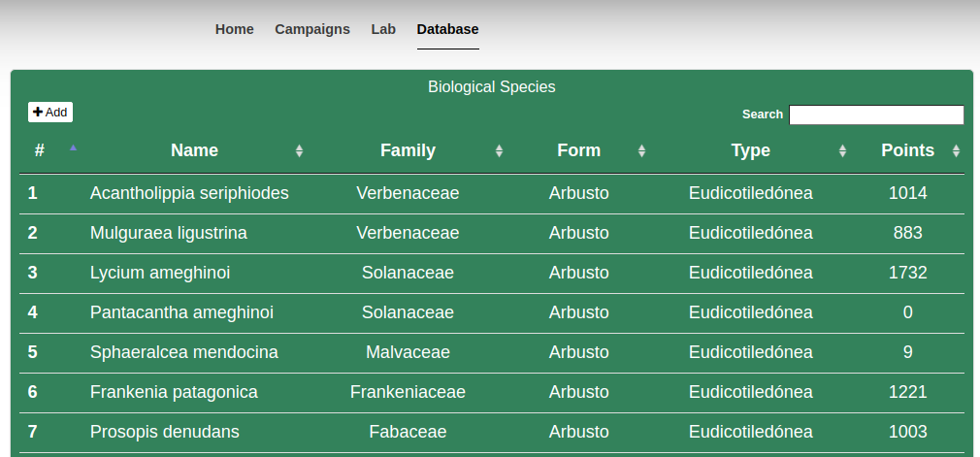Click the Add species button
Screen dimensions: 980x457
pos(50,113)
